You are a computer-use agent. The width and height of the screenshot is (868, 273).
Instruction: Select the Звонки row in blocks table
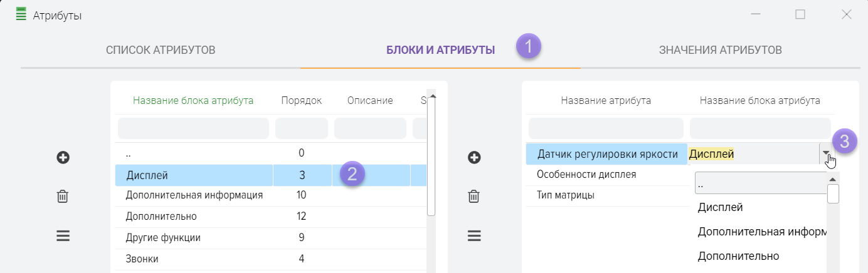tap(193, 259)
